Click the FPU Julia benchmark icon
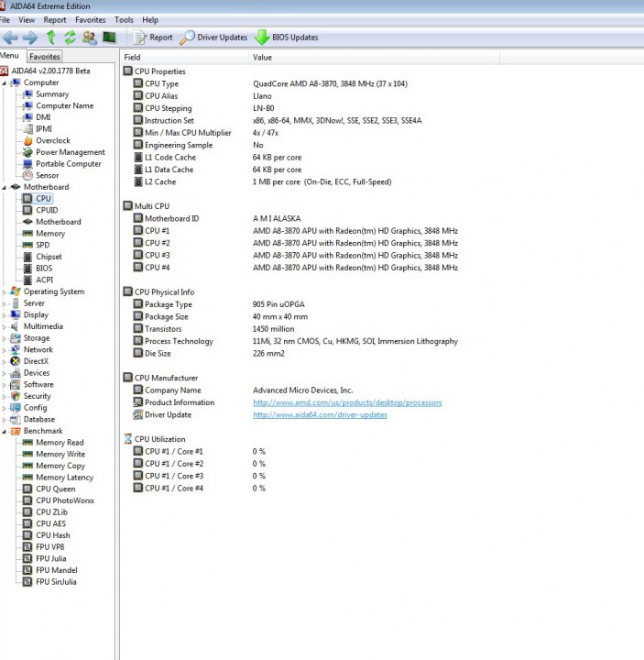644x660 pixels. click(27, 558)
